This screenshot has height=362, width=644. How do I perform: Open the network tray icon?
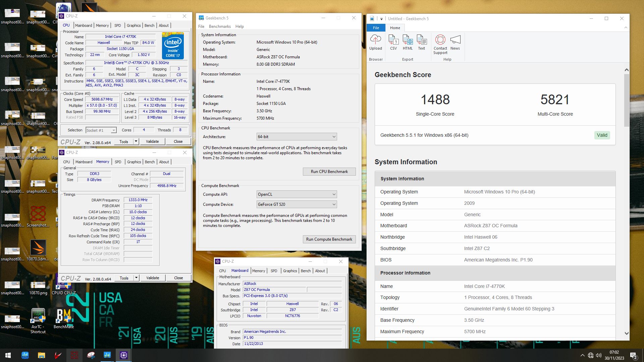point(591,355)
